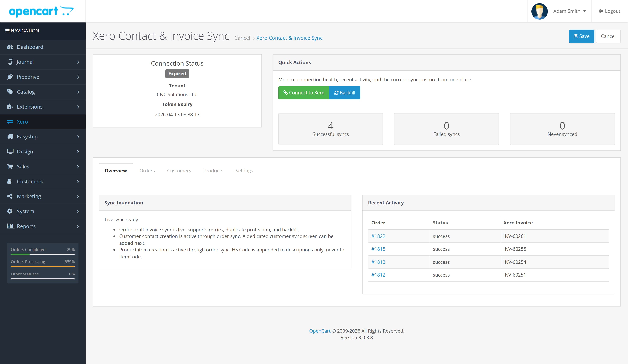The height and width of the screenshot is (364, 628).
Task: Click the Extensions puzzle piece icon
Action: tap(10, 107)
